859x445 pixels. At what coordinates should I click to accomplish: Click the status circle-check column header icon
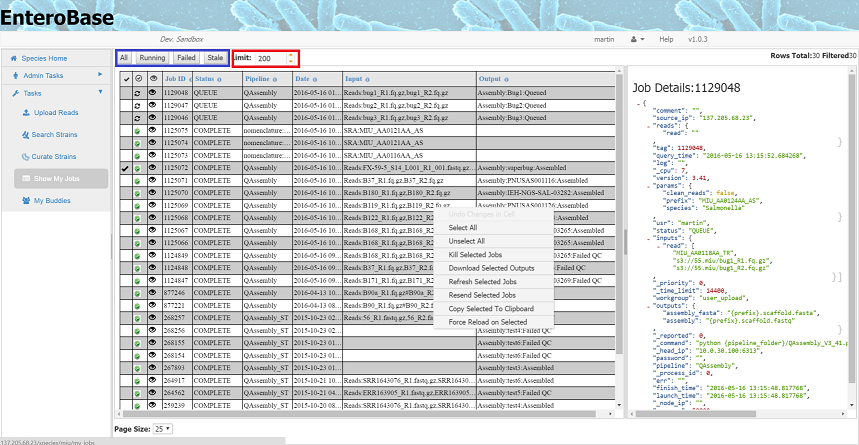[x=138, y=79]
